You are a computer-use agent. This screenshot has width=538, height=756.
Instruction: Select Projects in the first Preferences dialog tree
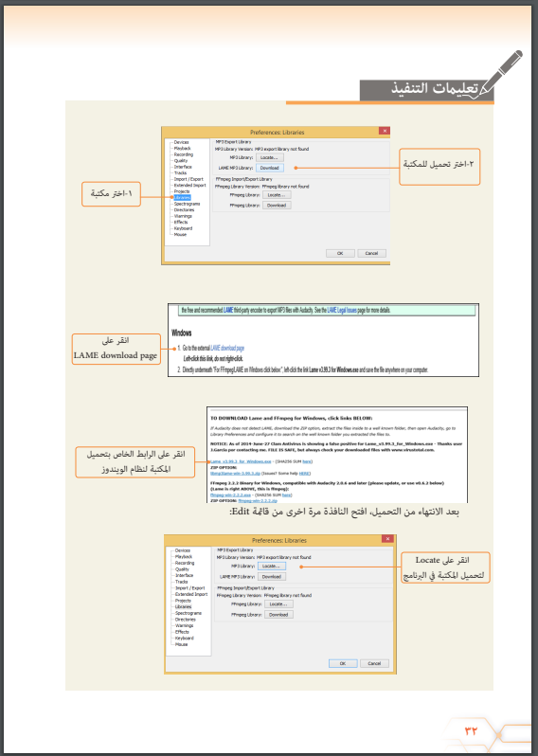click(182, 191)
